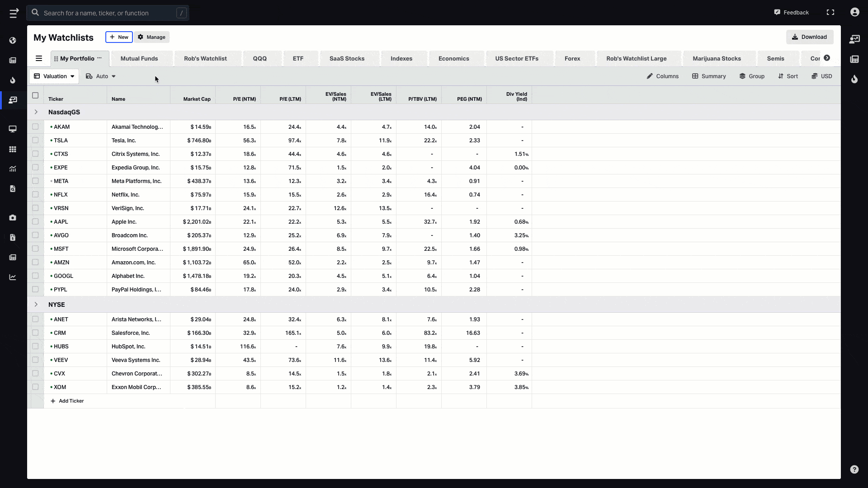Click the clipboard document icon in left sidebar
Image resolution: width=868 pixels, height=488 pixels.
coord(13,238)
